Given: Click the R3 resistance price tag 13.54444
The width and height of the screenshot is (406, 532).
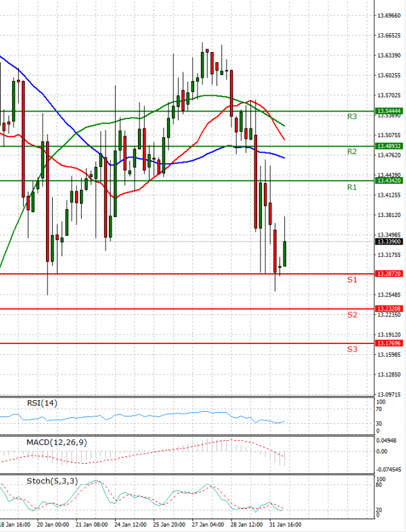Looking at the screenshot, I should coord(388,111).
